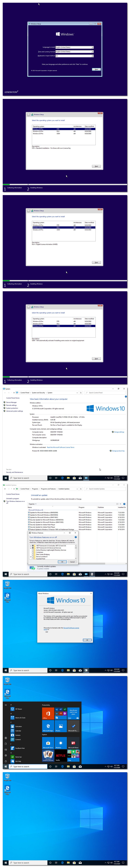
Task: Click Cancel in the Windows Features dialog
Action: click(72, 562)
